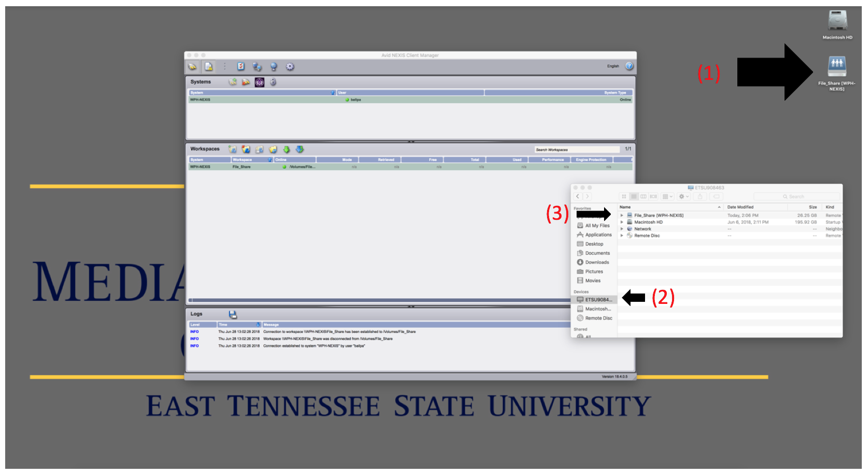
Task: Open the Finder action gear dropdown
Action: [x=683, y=197]
